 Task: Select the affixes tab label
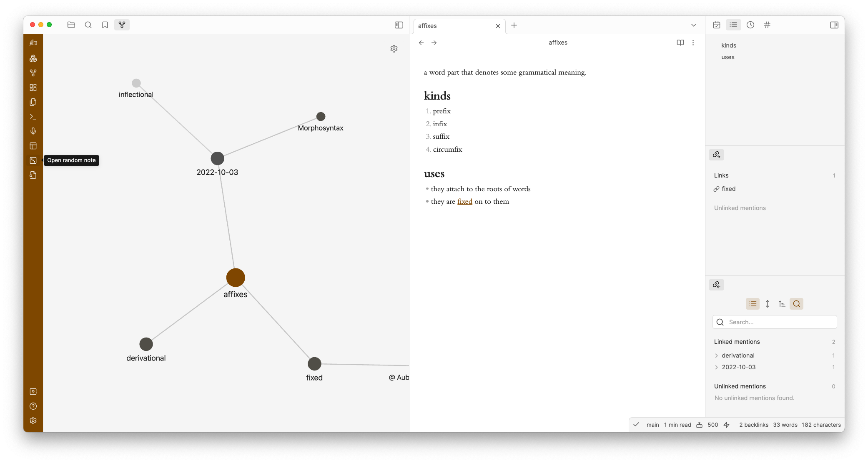coord(427,26)
